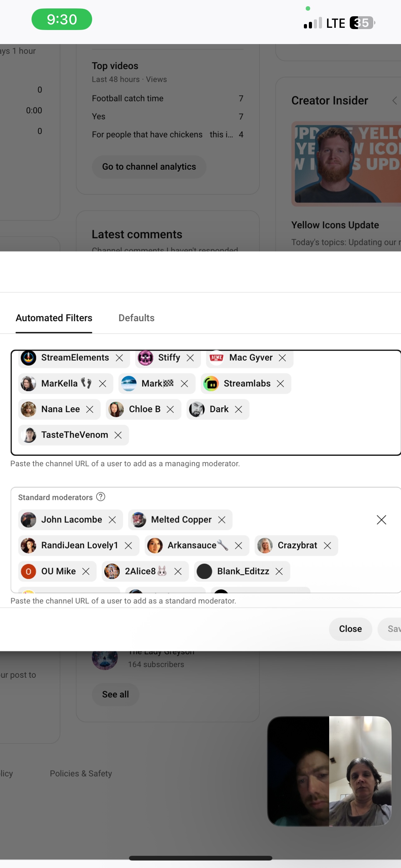
Task: Remove Streamlabs moderator chip
Action: pos(280,383)
